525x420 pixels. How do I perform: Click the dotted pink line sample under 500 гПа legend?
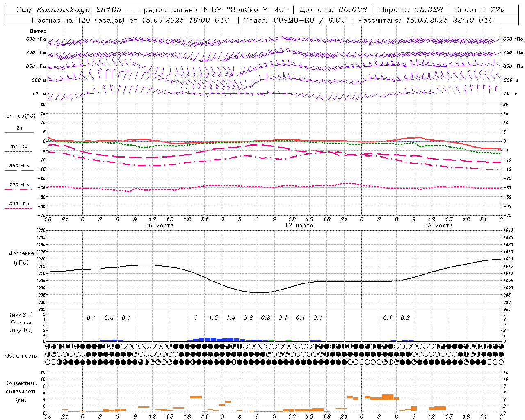click(x=18, y=208)
